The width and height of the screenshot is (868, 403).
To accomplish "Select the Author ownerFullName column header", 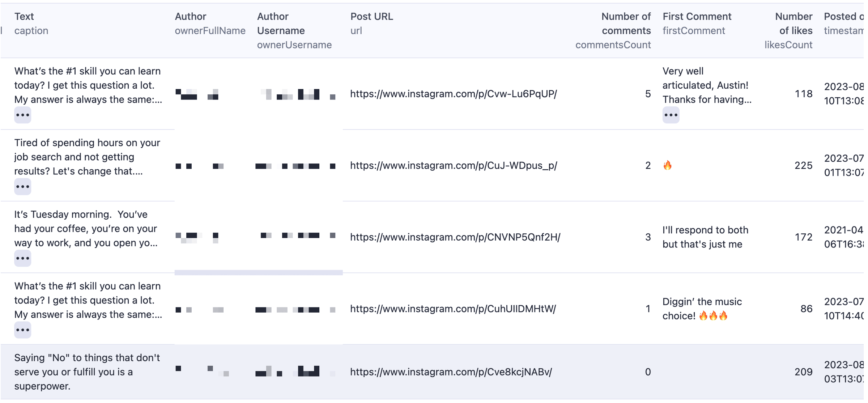I will tap(210, 24).
